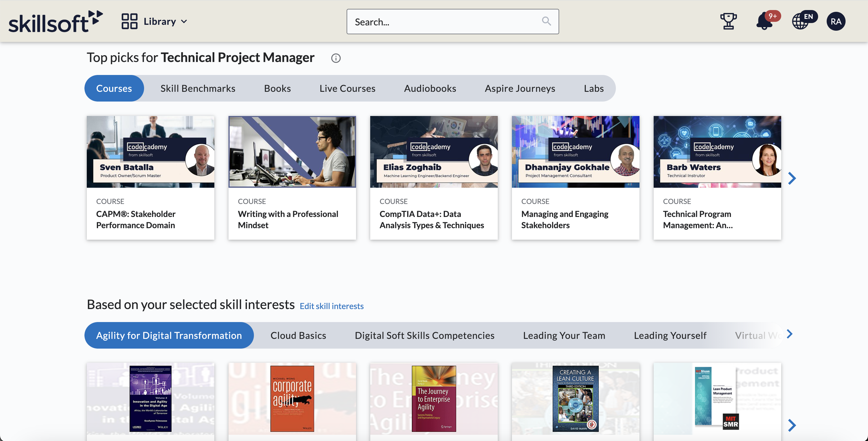868x441 pixels.
Task: Open the Library dropdown chevron
Action: coord(184,21)
